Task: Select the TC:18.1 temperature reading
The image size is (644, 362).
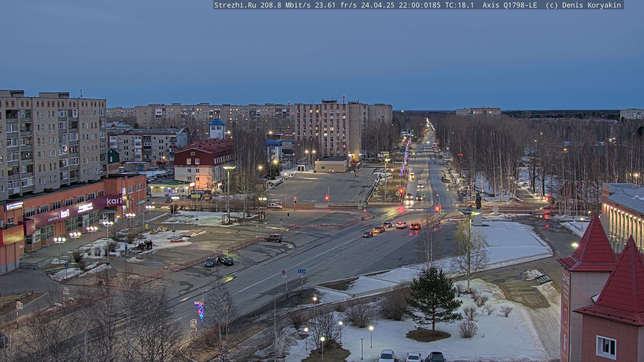Action: 460,5
